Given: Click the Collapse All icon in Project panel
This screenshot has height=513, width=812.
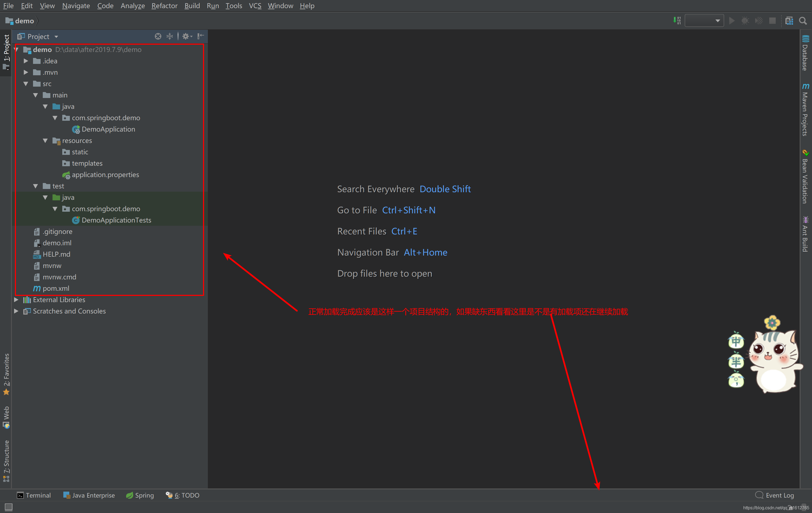Looking at the screenshot, I should [x=170, y=37].
